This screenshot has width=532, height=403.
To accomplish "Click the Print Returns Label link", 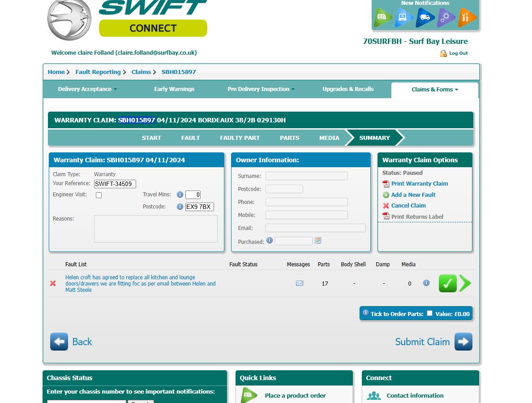I will [x=417, y=217].
